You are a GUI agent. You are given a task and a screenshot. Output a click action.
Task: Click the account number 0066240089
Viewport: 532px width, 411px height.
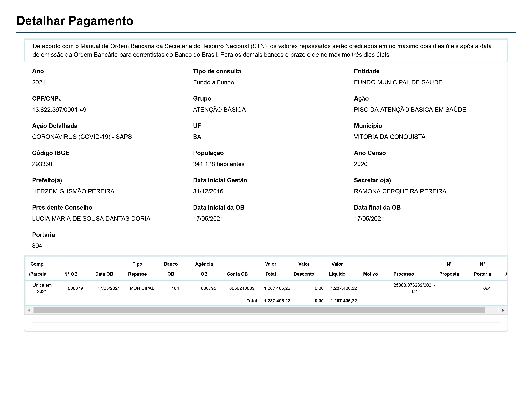(x=242, y=288)
